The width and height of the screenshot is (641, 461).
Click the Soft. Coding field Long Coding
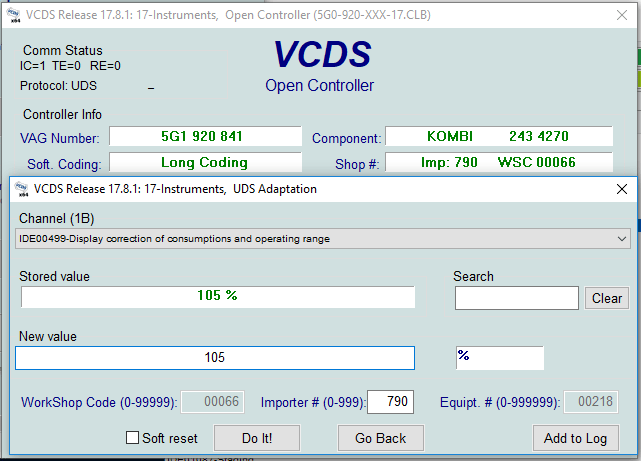click(206, 162)
